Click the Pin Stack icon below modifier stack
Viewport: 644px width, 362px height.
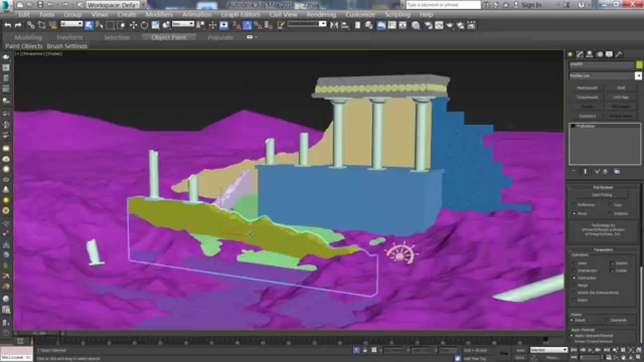(574, 171)
